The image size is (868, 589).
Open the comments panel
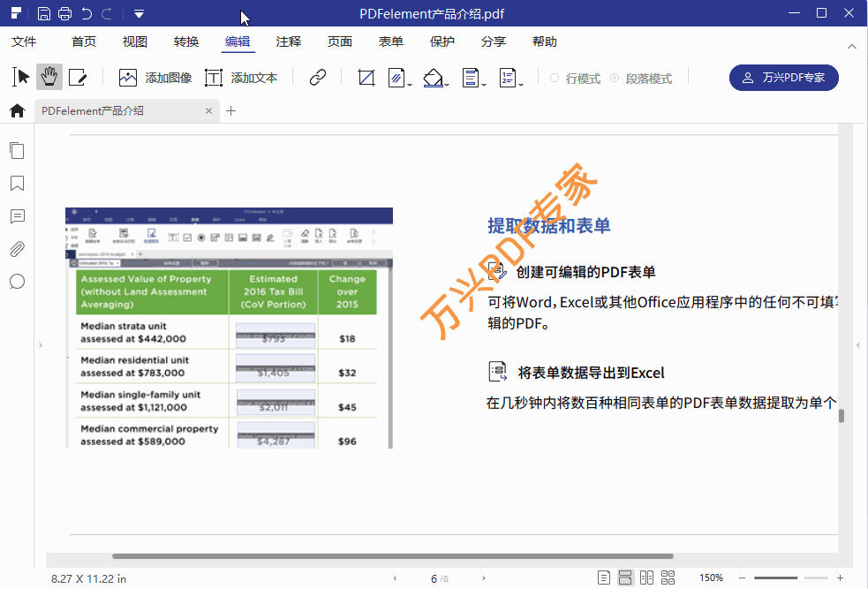click(17, 215)
